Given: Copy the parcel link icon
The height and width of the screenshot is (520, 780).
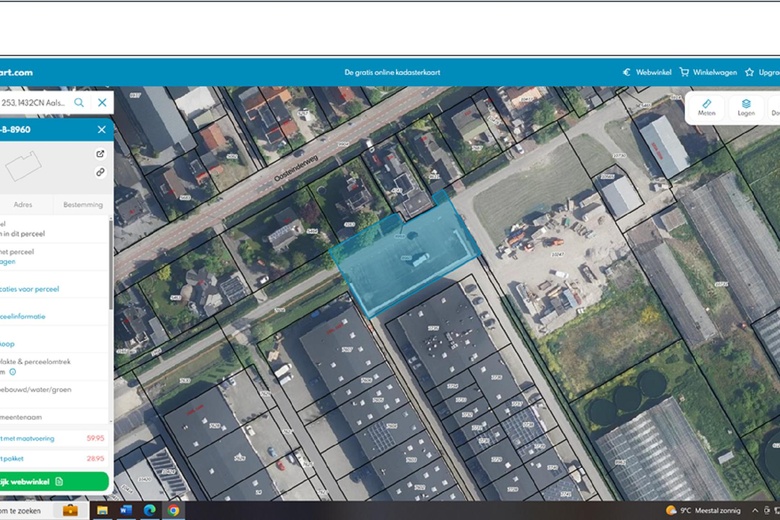Looking at the screenshot, I should [100, 172].
